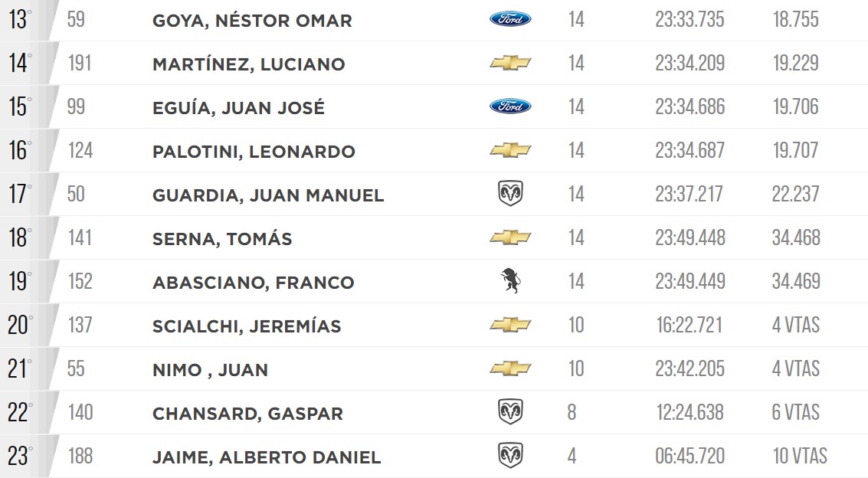Open driver GOYA, NÉSTOR OMAR
This screenshot has height=478, width=868.
252,21
